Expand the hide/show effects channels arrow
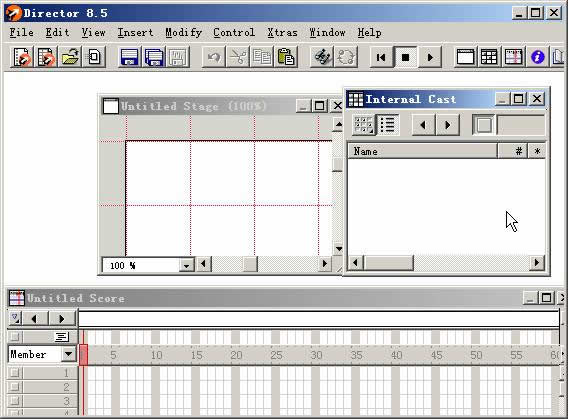The width and height of the screenshot is (568, 419). 15,318
